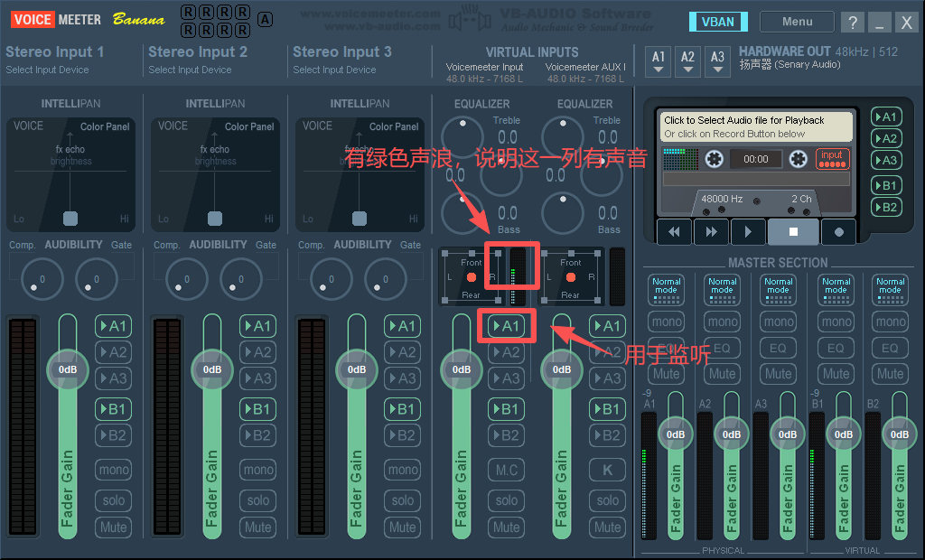Mute the Stereo Input 1 strip

click(x=114, y=527)
